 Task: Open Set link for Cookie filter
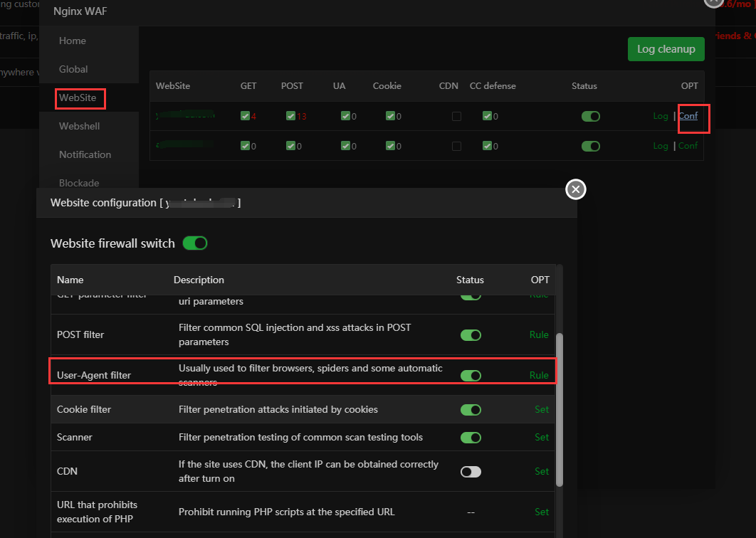(x=542, y=410)
